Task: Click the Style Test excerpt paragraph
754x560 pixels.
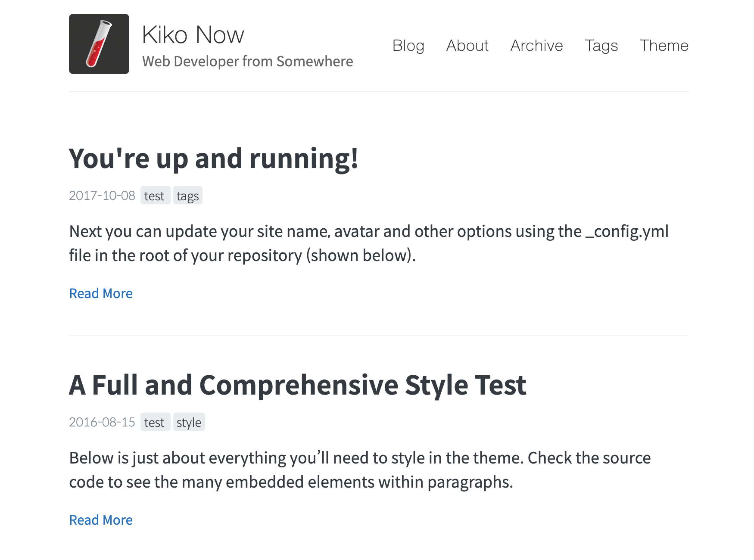Action: (360, 470)
